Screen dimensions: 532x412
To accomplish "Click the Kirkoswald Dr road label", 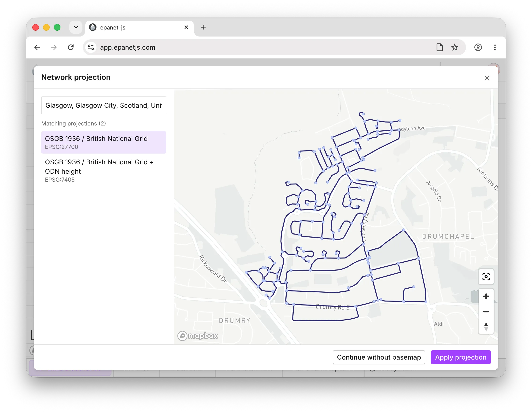I will point(212,269).
